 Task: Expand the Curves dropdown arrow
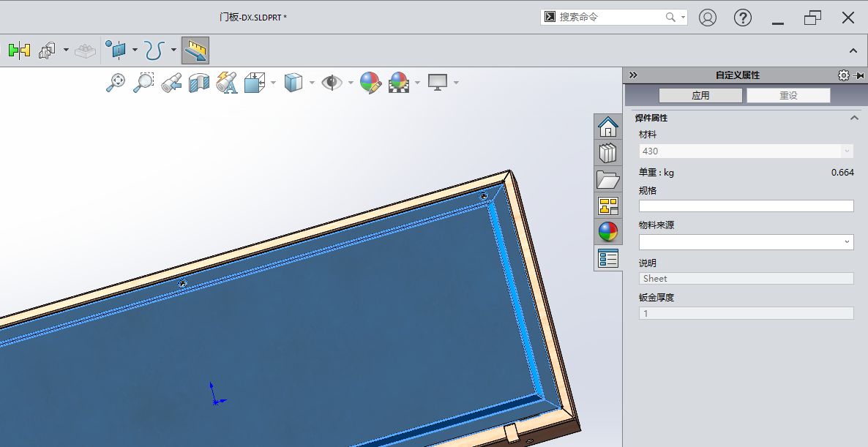173,50
